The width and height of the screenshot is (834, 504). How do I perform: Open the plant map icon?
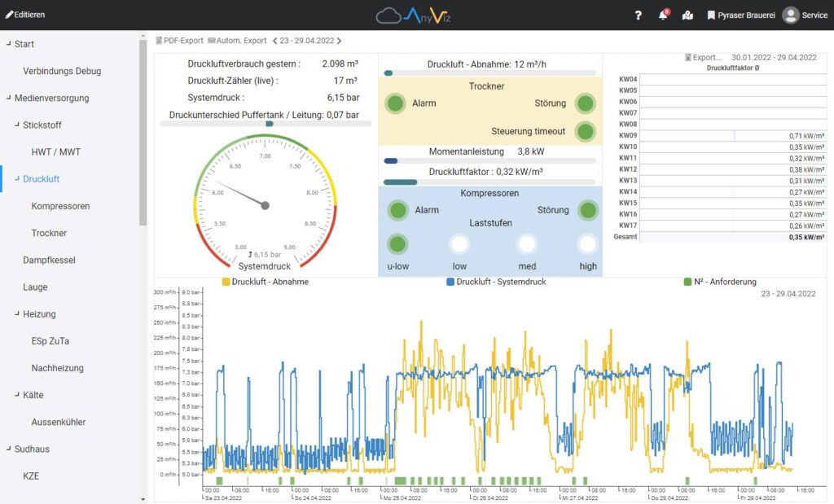pos(687,15)
